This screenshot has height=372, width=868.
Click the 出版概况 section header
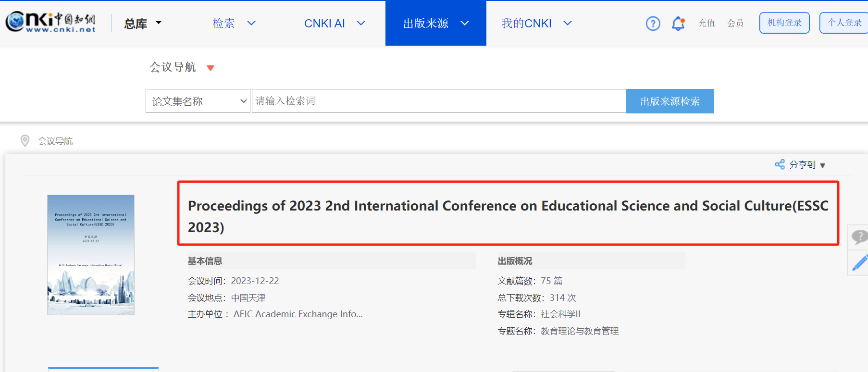[515, 261]
